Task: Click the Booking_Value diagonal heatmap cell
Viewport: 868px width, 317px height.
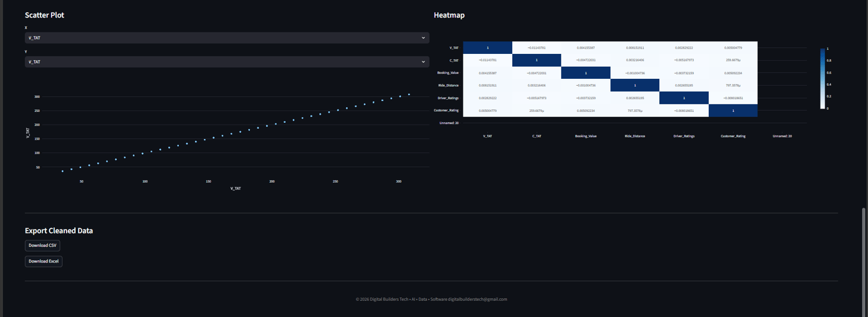Action: pos(586,73)
